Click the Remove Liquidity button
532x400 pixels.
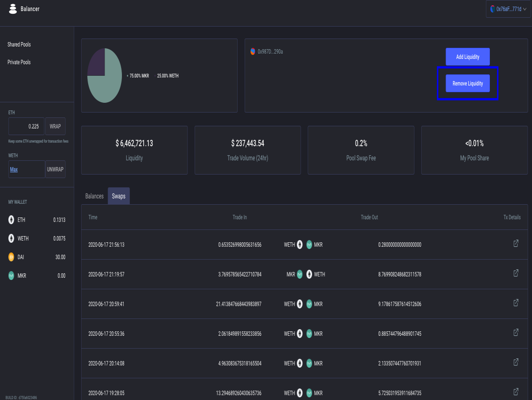point(468,83)
